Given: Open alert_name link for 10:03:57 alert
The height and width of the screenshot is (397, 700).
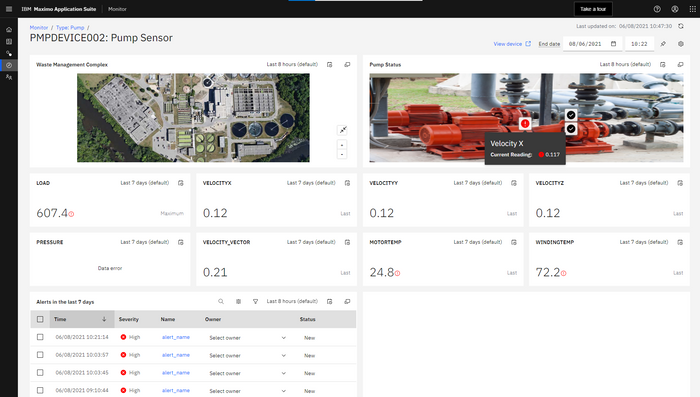Looking at the screenshot, I should 176,355.
